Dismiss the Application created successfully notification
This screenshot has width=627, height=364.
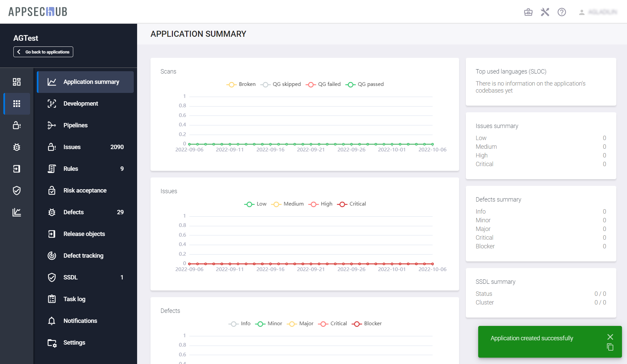point(610,337)
